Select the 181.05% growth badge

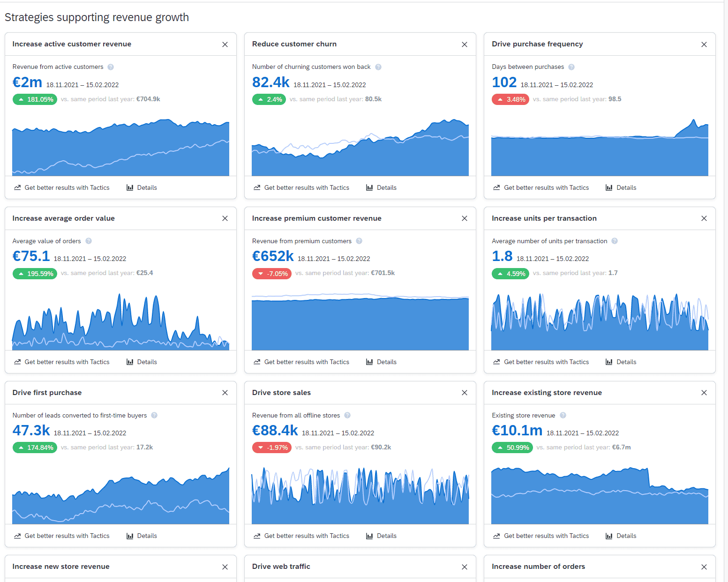(35, 99)
